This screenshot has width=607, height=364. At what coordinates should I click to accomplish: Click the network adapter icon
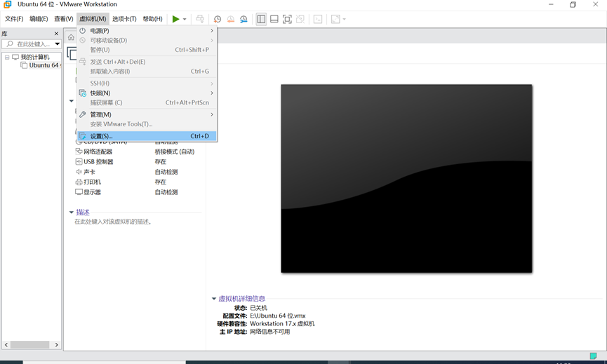click(x=79, y=151)
